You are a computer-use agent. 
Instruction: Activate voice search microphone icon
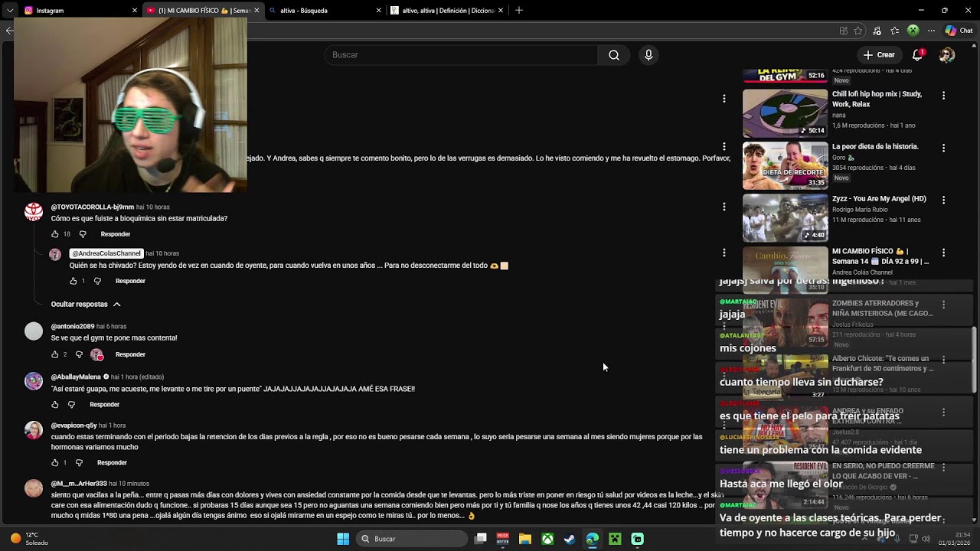pyautogui.click(x=648, y=55)
